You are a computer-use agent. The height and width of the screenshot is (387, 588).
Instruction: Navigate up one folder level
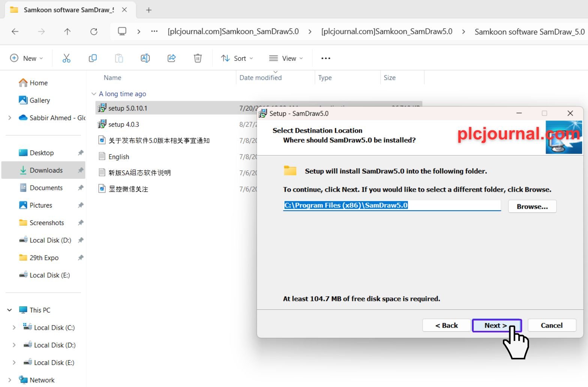click(x=67, y=31)
